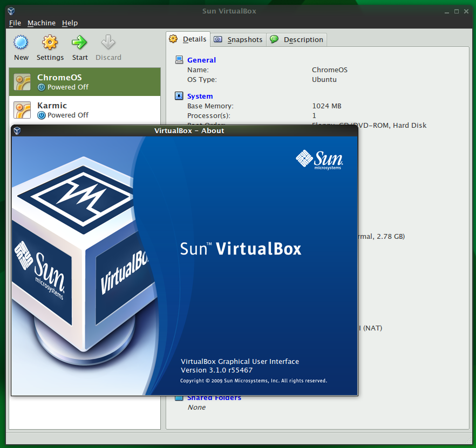Open the File menu
476x448 pixels.
(x=15, y=23)
